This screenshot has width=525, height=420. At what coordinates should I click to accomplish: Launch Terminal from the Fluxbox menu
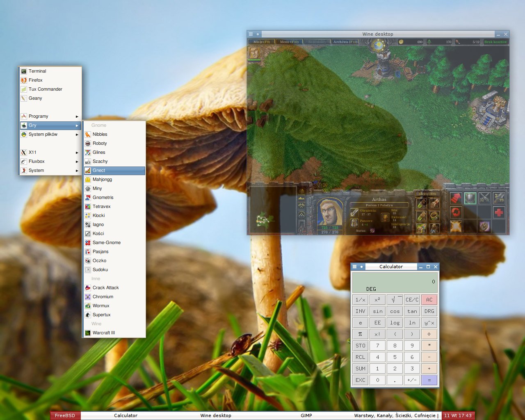pos(50,71)
